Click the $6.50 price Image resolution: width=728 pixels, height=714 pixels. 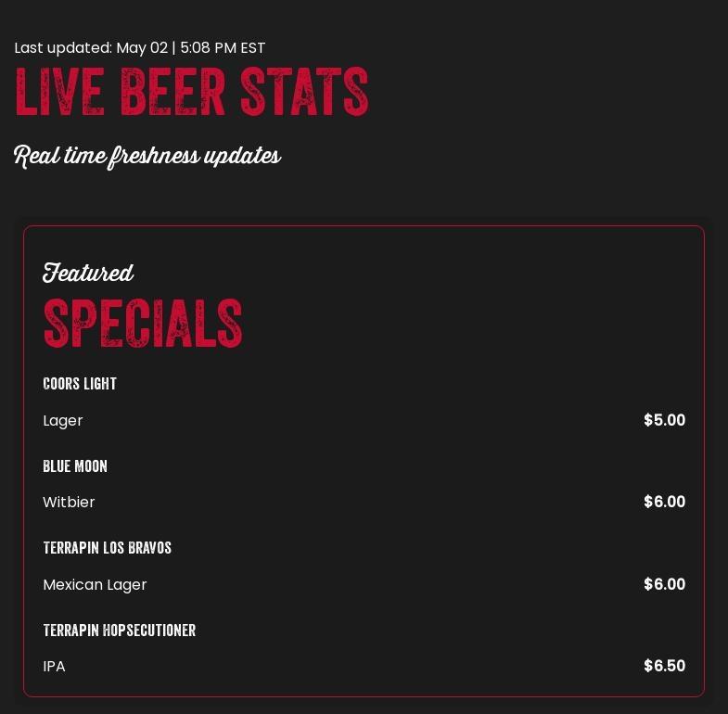[x=664, y=667]
